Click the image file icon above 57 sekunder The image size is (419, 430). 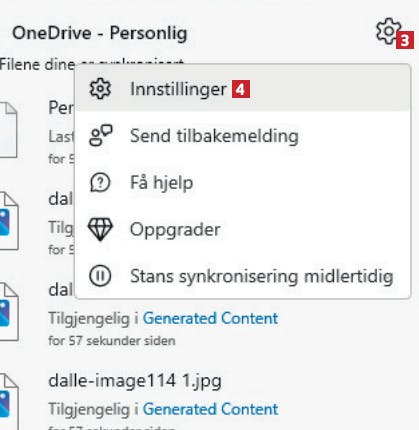pyautogui.click(x=8, y=311)
